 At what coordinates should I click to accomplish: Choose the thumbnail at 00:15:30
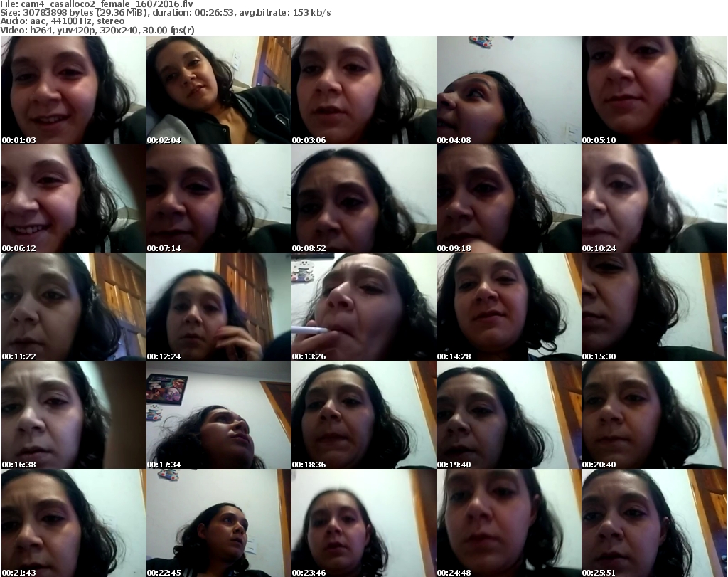tap(654, 307)
